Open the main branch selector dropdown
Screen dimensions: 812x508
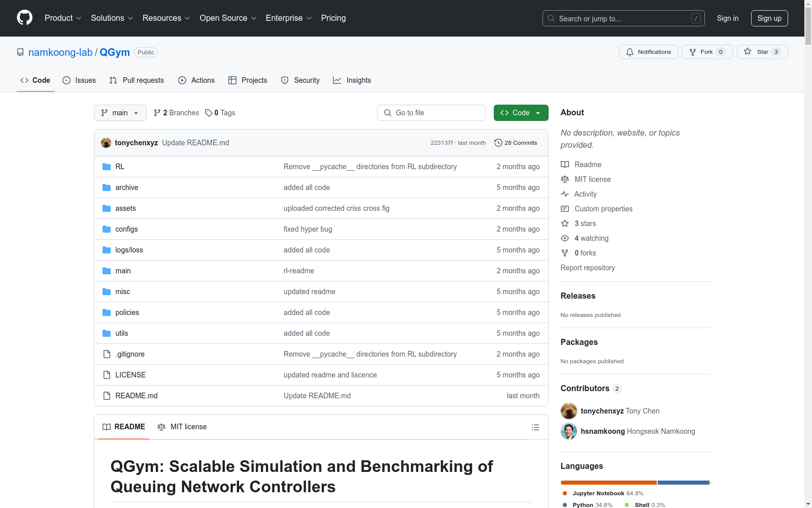120,113
